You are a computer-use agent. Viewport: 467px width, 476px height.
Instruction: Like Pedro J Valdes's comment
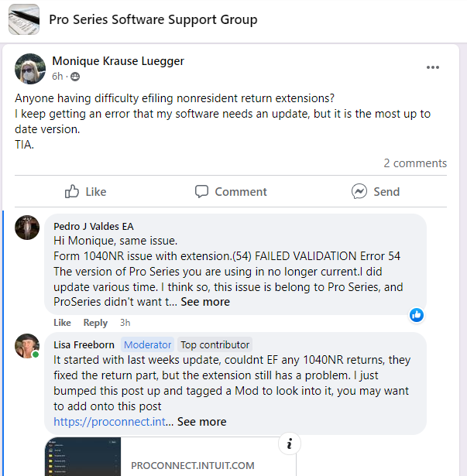click(62, 323)
